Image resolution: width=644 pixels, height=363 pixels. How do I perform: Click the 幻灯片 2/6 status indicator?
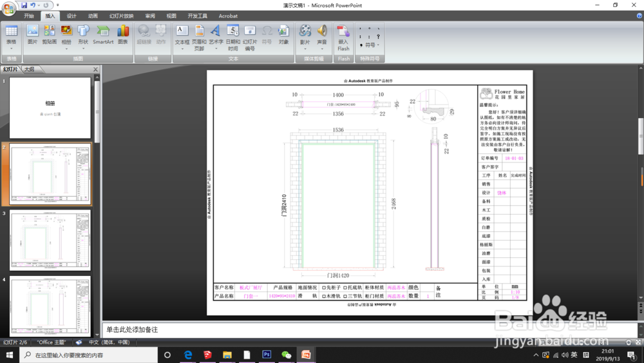(15, 342)
